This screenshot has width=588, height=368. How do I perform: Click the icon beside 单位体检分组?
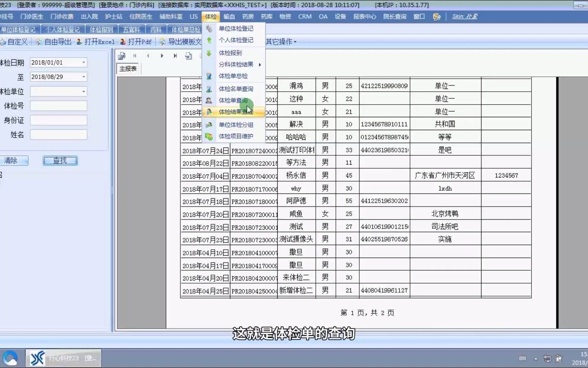point(209,125)
